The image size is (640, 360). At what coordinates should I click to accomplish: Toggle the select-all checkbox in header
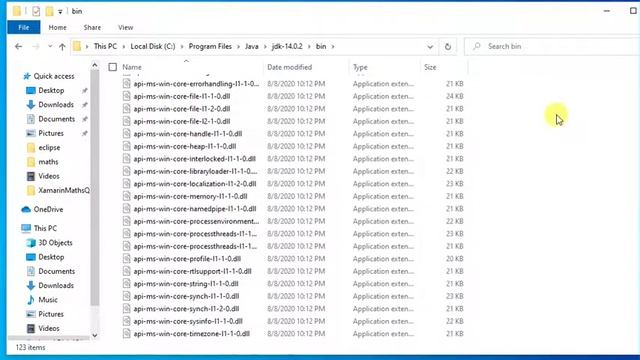113,67
